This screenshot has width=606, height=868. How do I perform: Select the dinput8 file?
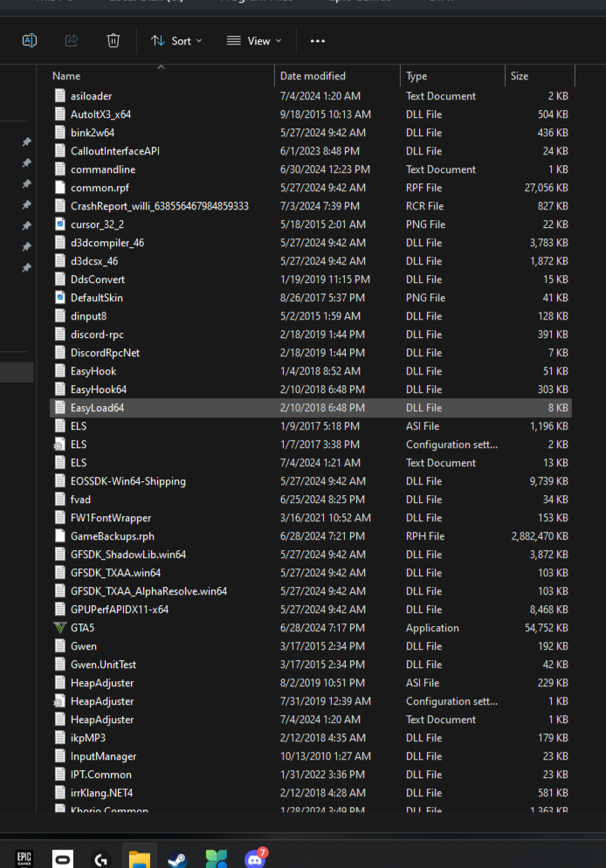pyautogui.click(x=311, y=316)
